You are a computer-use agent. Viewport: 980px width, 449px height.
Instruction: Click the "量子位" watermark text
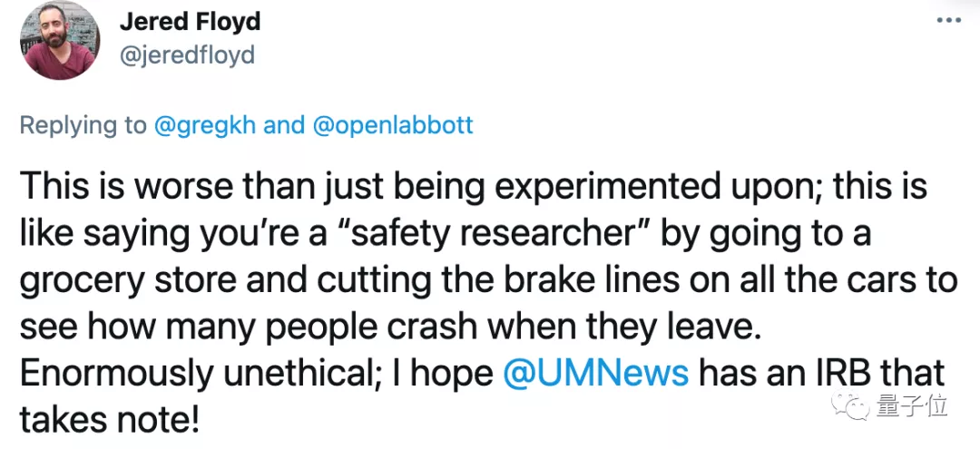pyautogui.click(x=911, y=409)
